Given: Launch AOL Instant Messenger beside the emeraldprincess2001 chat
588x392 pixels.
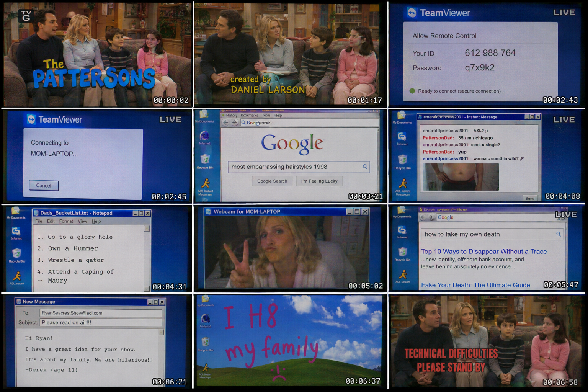Looking at the screenshot, I should (403, 187).
